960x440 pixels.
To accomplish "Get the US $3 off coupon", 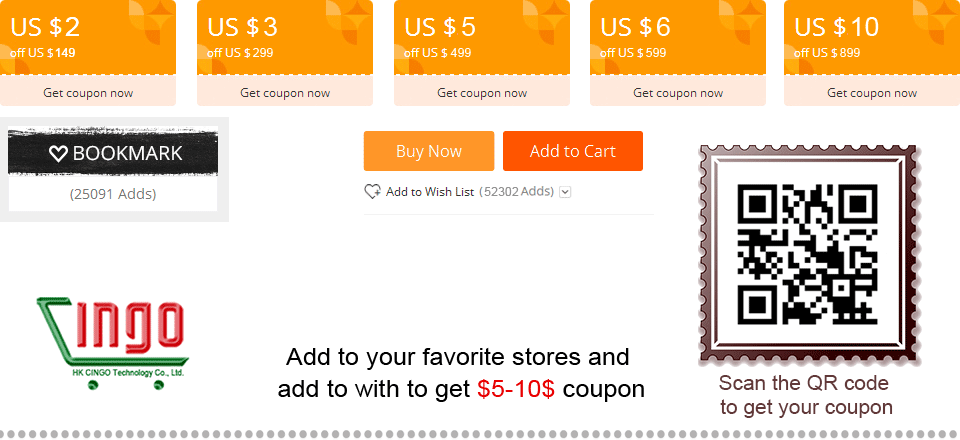I will point(285,93).
